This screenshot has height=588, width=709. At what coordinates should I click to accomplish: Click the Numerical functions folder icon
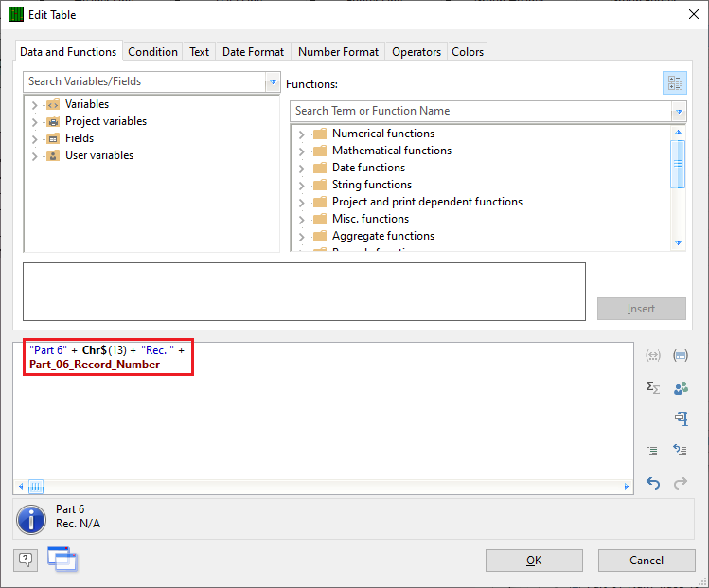[x=320, y=134]
